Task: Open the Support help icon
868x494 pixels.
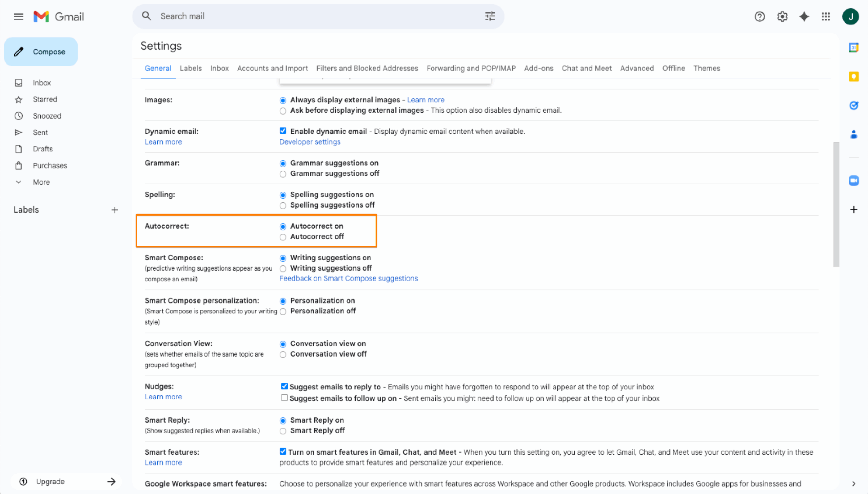Action: [x=759, y=16]
